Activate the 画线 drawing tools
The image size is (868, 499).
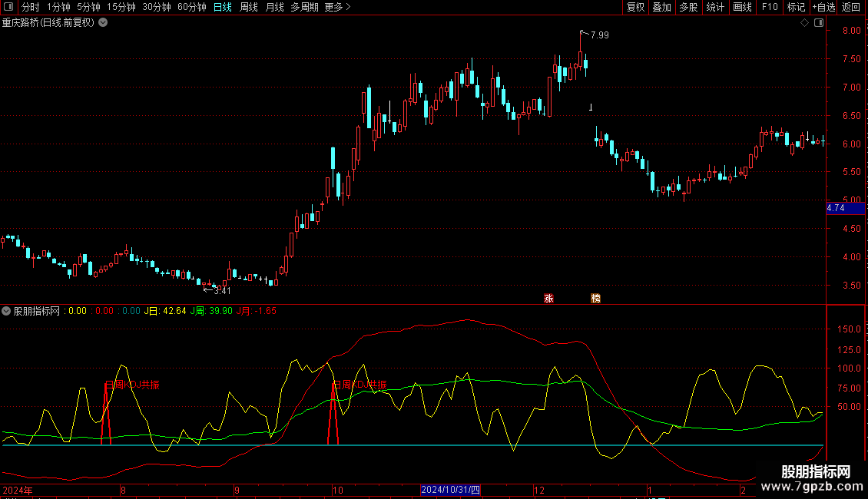(742, 7)
